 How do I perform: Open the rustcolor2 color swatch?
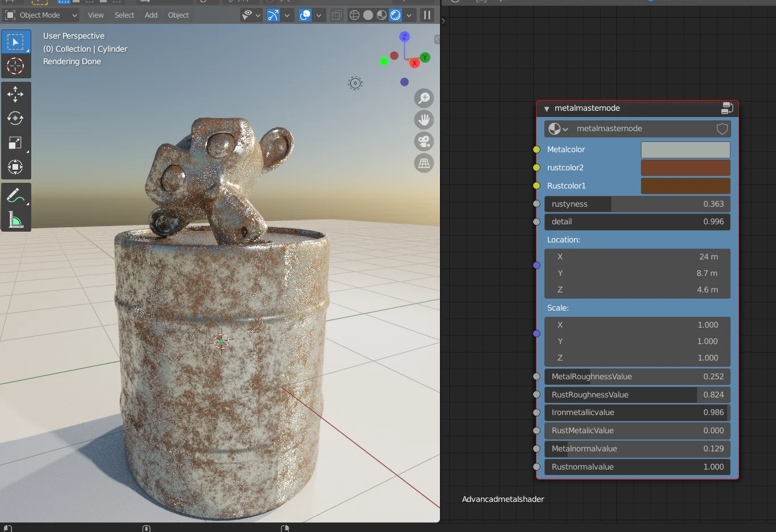(685, 167)
